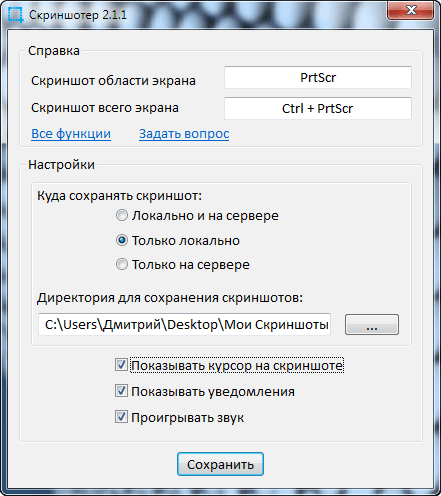Click the PrtScr hotkey field
This screenshot has height=496, width=441.
pyautogui.click(x=318, y=77)
